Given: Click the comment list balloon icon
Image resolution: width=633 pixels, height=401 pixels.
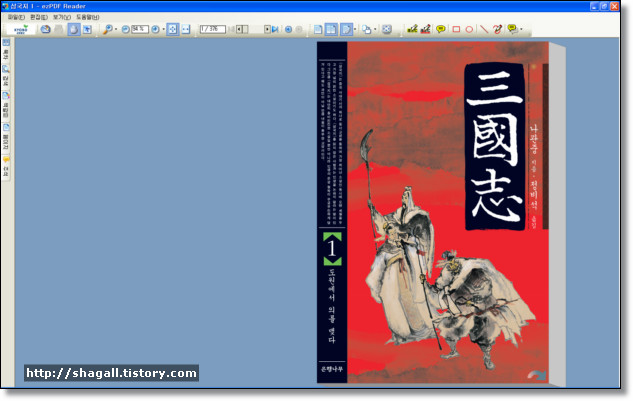Looking at the screenshot, I should [x=512, y=29].
